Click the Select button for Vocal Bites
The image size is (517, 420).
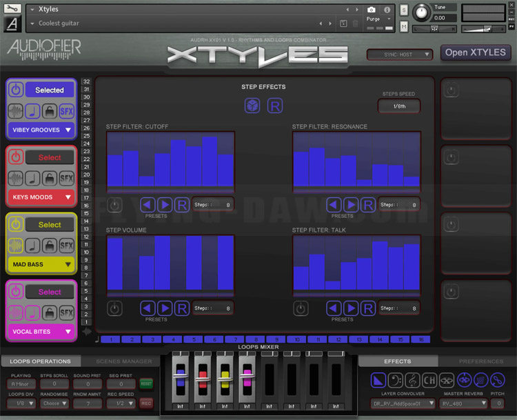(x=50, y=292)
